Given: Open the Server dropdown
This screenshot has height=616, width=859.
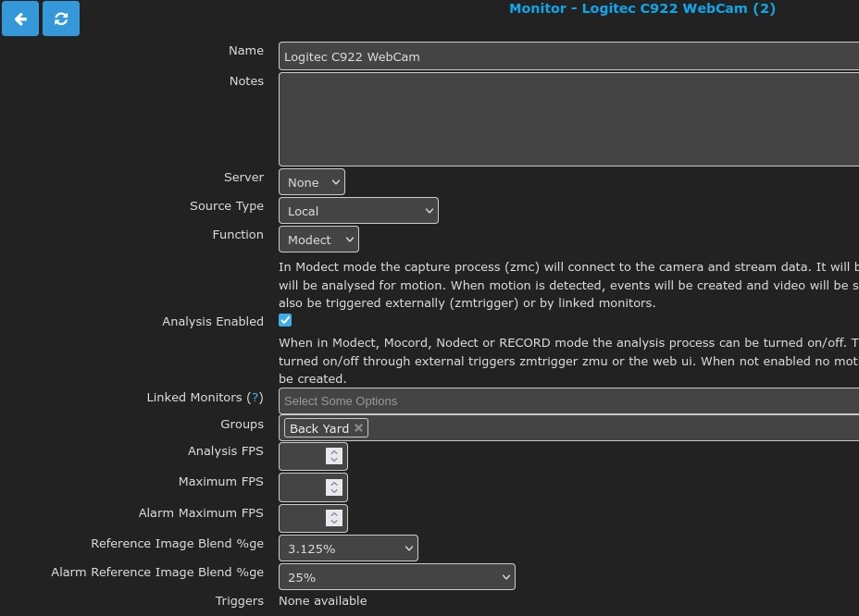Looking at the screenshot, I should (312, 182).
